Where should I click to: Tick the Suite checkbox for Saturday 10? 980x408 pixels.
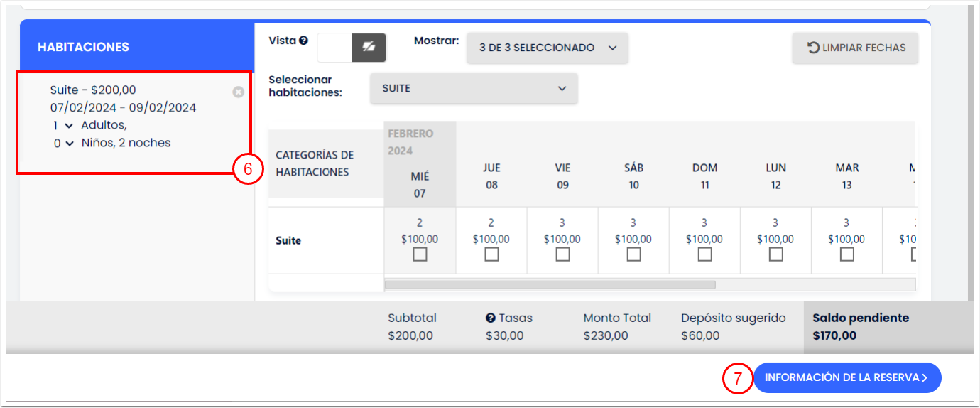pyautogui.click(x=633, y=254)
